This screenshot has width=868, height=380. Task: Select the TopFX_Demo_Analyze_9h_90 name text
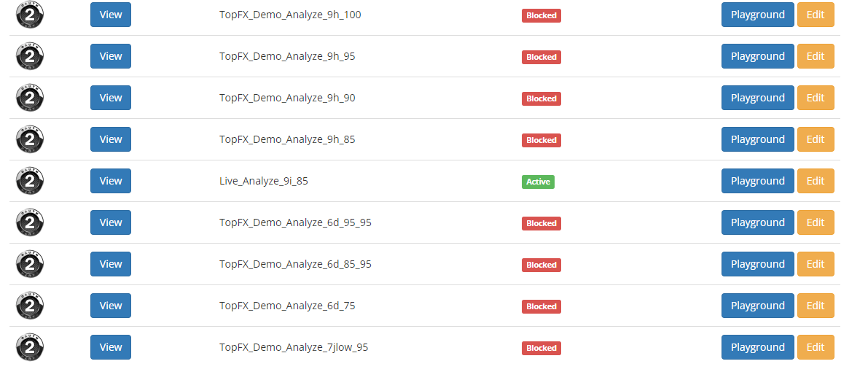287,98
